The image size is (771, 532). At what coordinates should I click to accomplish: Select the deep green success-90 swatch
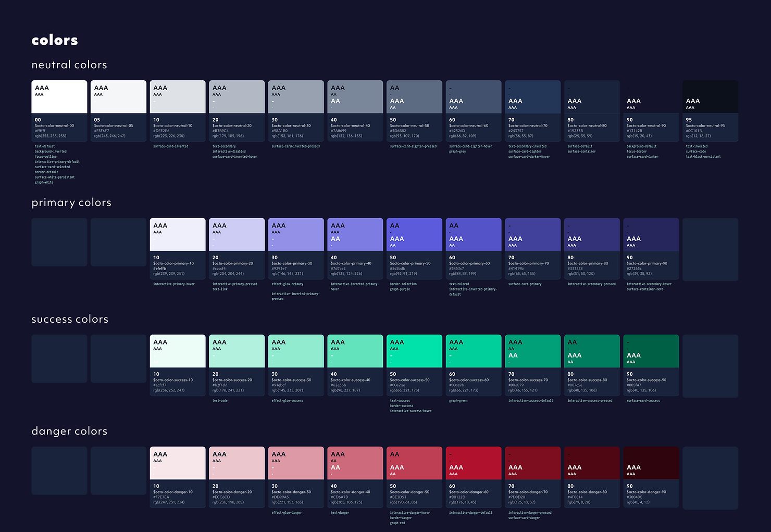pyautogui.click(x=651, y=351)
